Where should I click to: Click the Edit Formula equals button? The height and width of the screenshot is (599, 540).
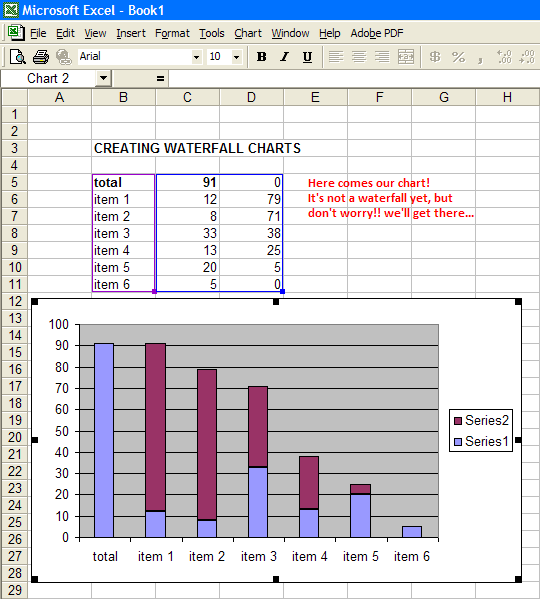point(160,79)
